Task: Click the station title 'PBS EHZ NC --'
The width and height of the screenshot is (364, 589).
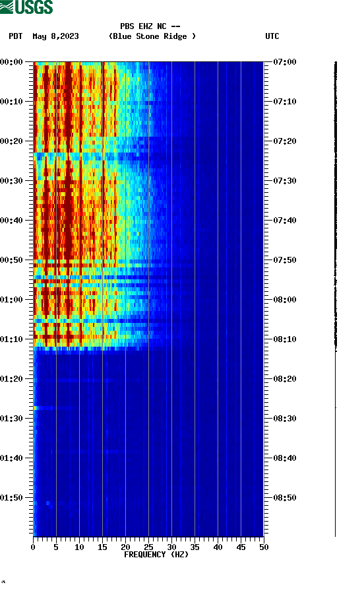Action: pos(150,26)
